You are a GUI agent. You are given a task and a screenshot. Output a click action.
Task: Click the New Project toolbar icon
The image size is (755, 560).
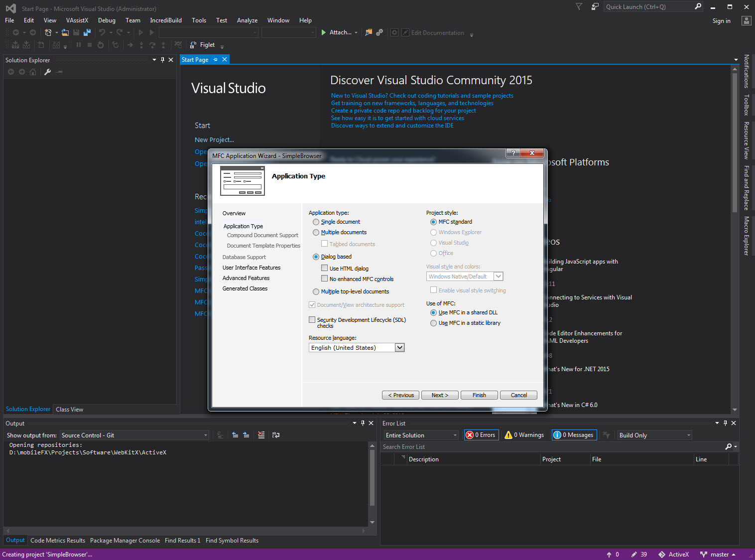click(x=48, y=32)
